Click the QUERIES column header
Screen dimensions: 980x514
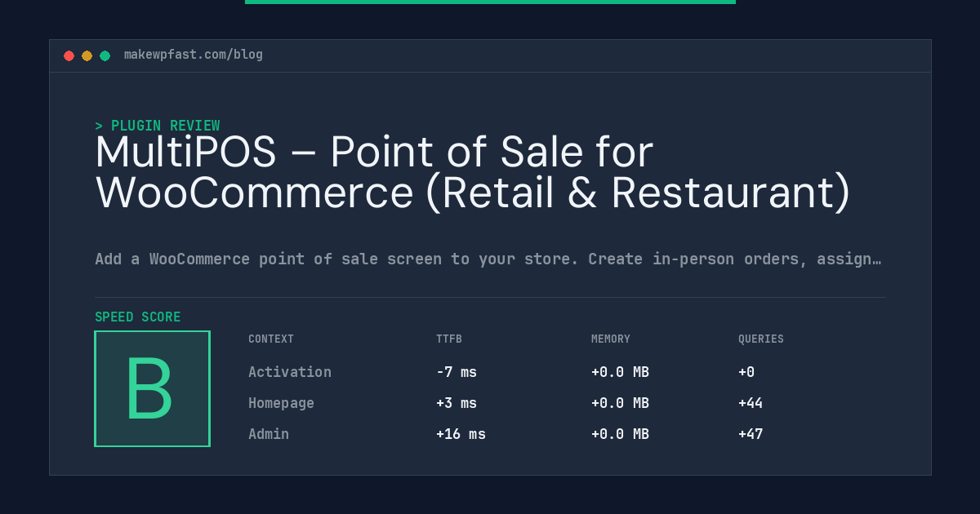(761, 339)
